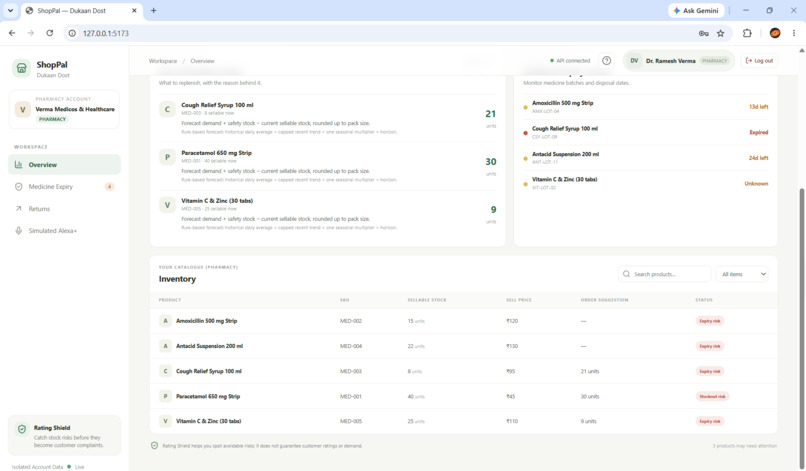Click the Ask Gemini button
The width and height of the screenshot is (806, 471).
696,10
